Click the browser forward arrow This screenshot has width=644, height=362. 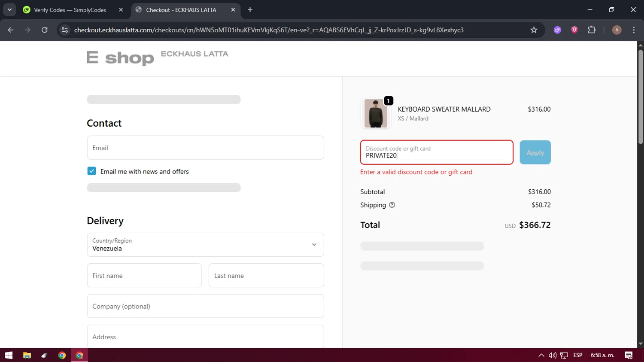[27, 30]
